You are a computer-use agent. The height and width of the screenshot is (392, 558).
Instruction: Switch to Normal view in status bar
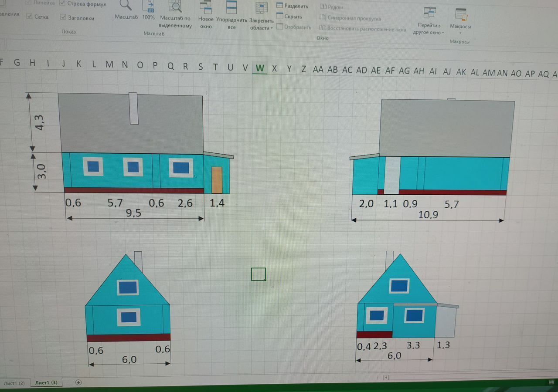[551, 382]
